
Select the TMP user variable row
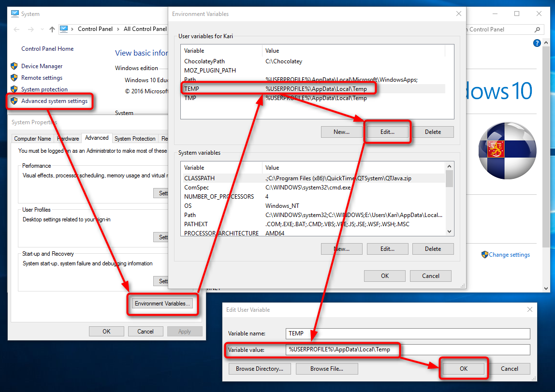coord(313,98)
